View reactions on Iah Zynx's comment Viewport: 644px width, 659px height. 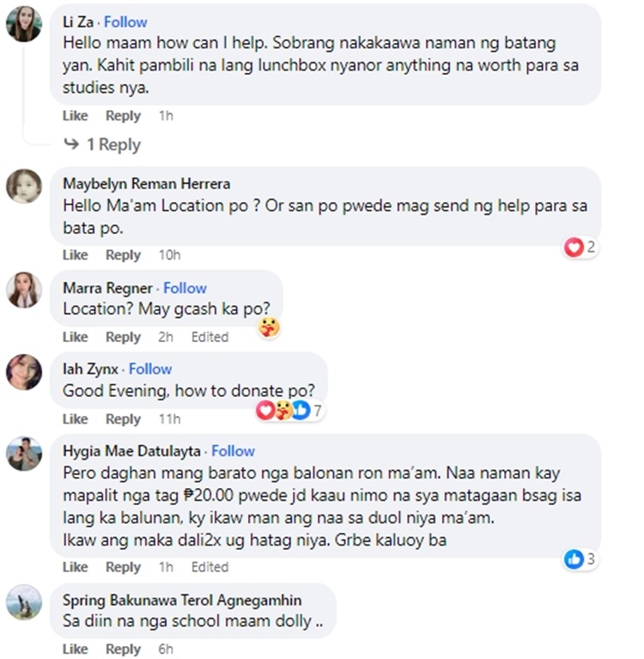[289, 410]
